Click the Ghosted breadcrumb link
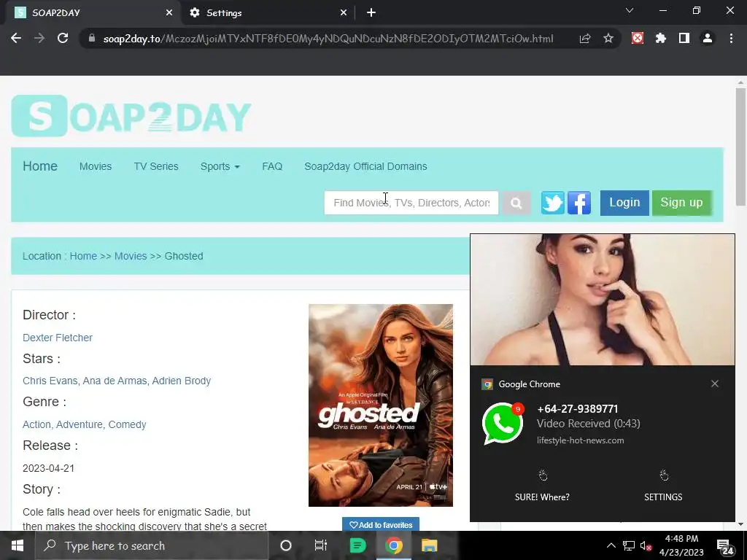 tap(184, 256)
